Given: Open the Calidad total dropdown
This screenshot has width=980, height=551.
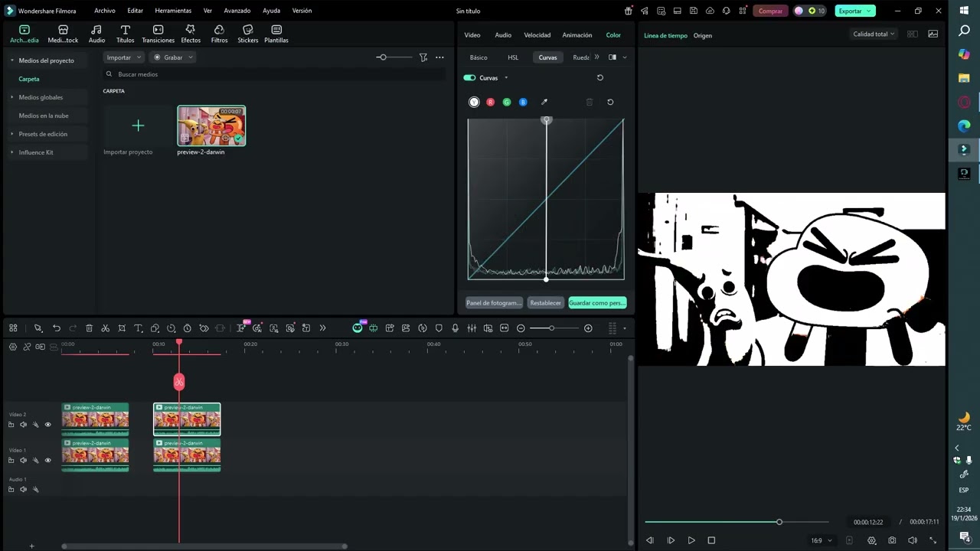Looking at the screenshot, I should pos(874,34).
